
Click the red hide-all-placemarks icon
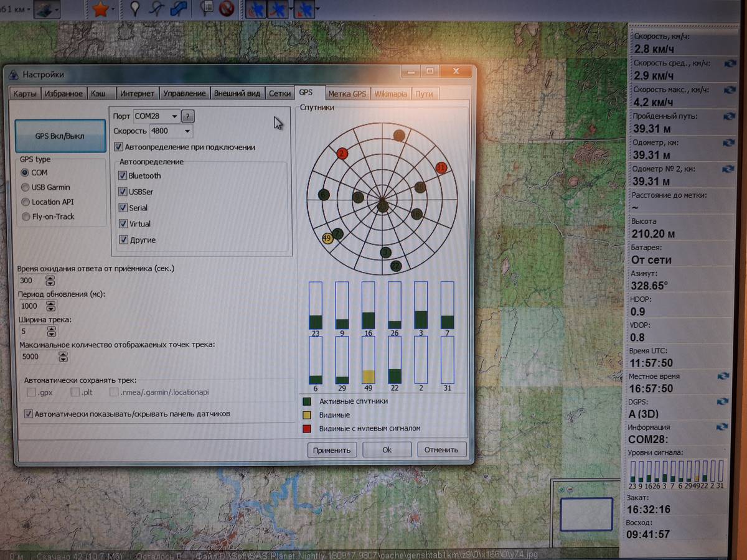(x=227, y=9)
